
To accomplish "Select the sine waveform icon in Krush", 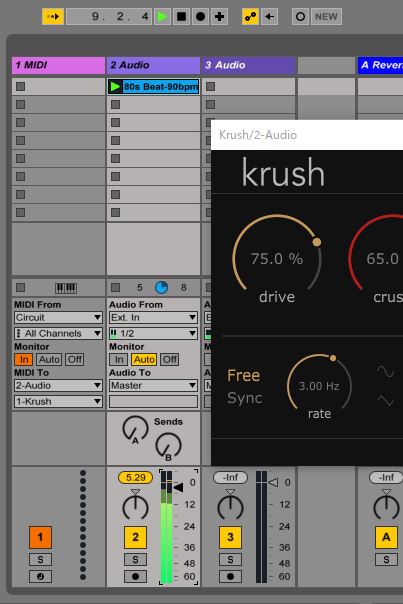I will click(385, 371).
